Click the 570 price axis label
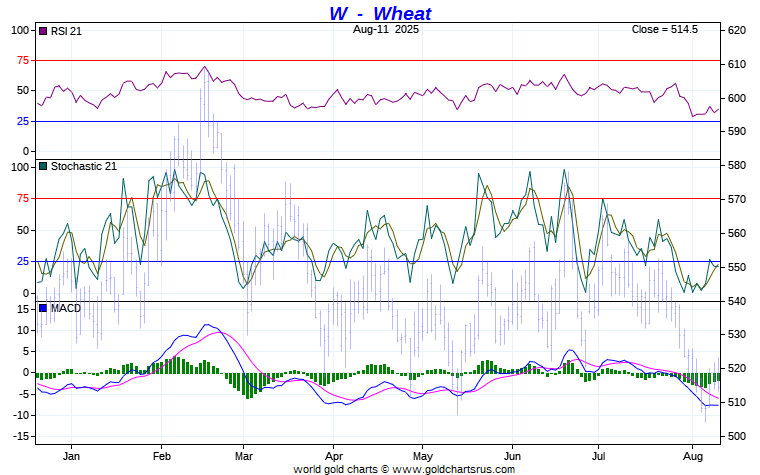Image resolution: width=760 pixels, height=475 pixels. click(x=737, y=199)
